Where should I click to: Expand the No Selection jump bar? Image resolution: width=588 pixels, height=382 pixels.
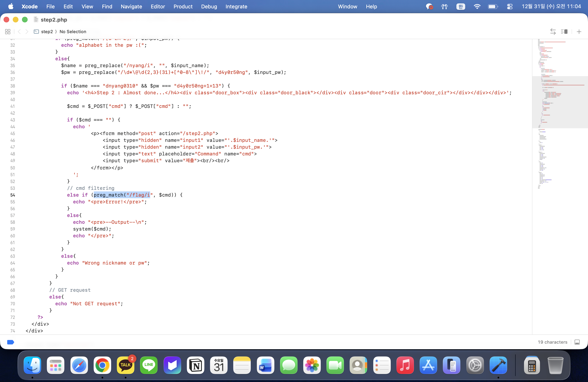pyautogui.click(x=73, y=32)
